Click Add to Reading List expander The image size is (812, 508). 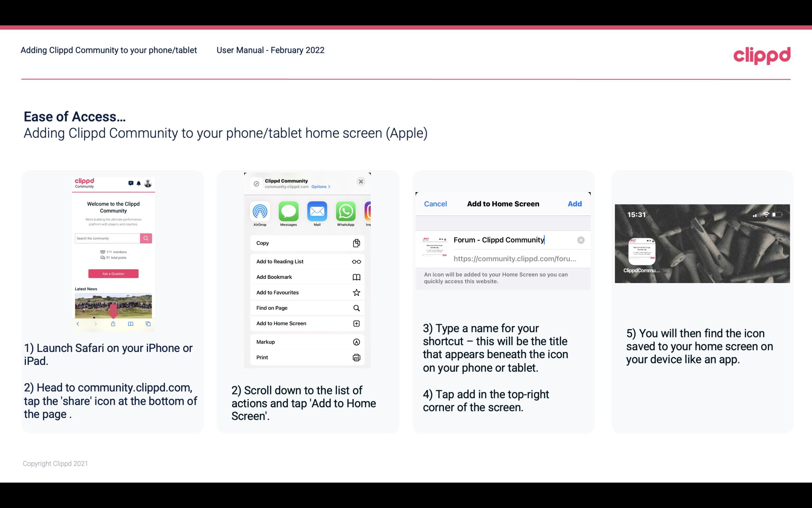tap(356, 261)
